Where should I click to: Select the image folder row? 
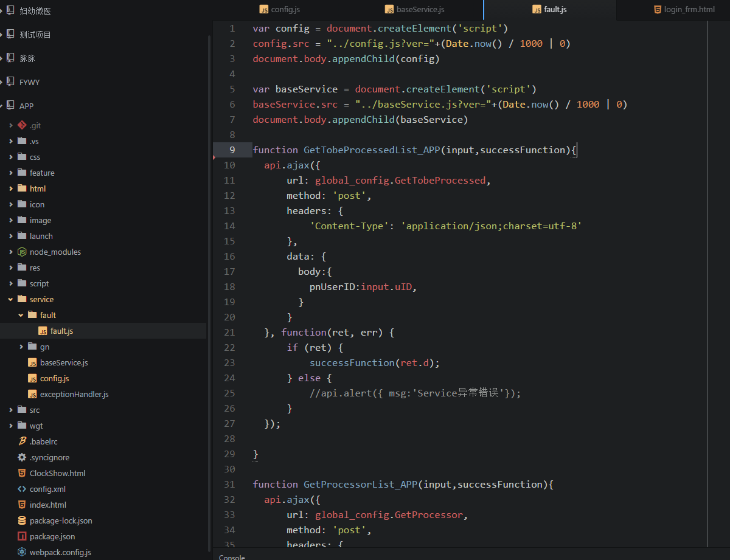(103, 220)
